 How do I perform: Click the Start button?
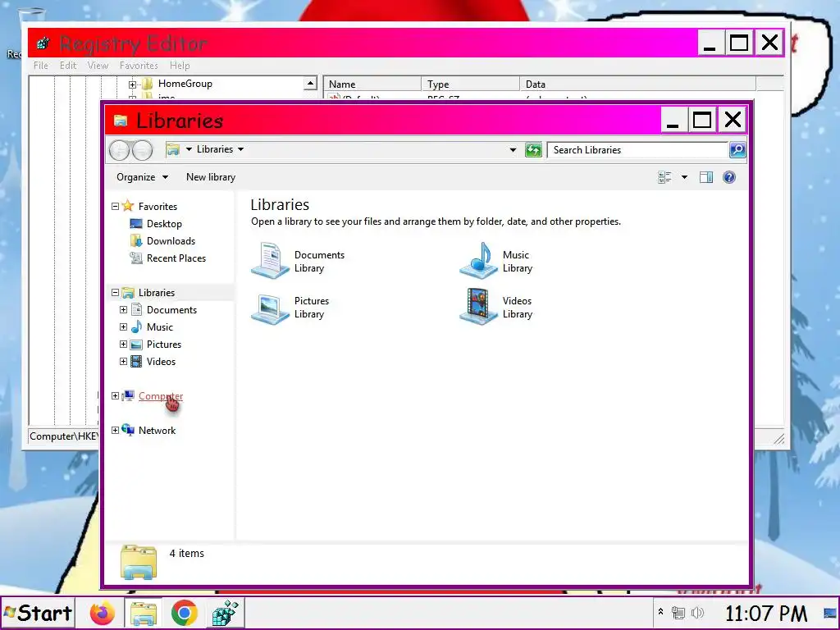coord(38,613)
